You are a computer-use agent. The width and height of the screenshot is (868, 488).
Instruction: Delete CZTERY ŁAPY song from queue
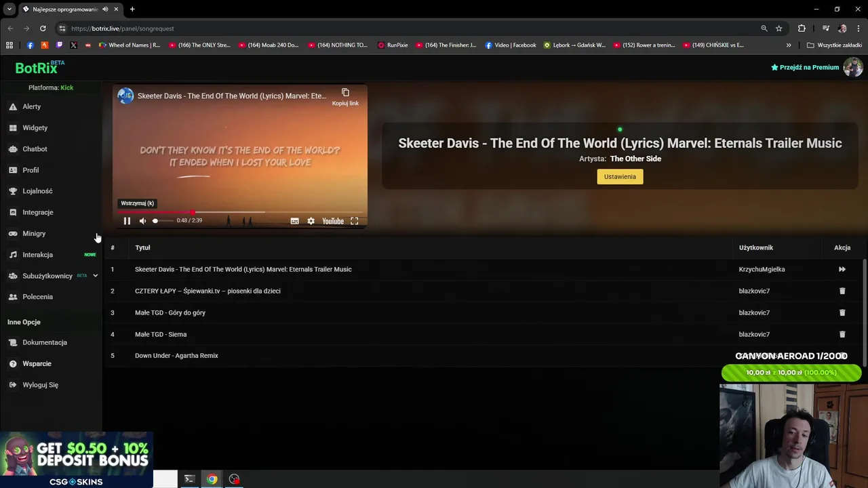(842, 291)
